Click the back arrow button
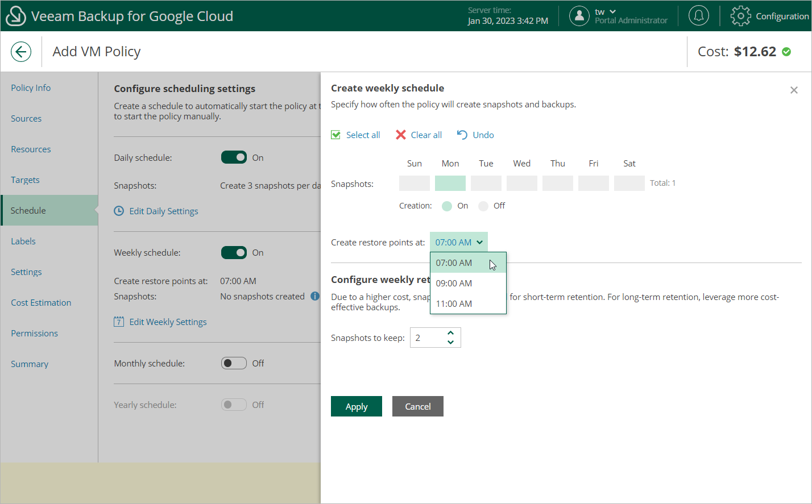812x504 pixels. point(21,52)
